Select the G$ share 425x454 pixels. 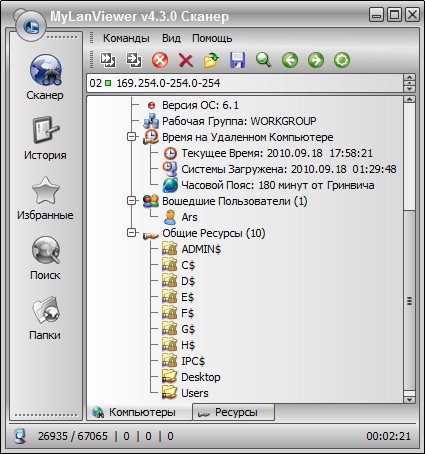point(188,329)
